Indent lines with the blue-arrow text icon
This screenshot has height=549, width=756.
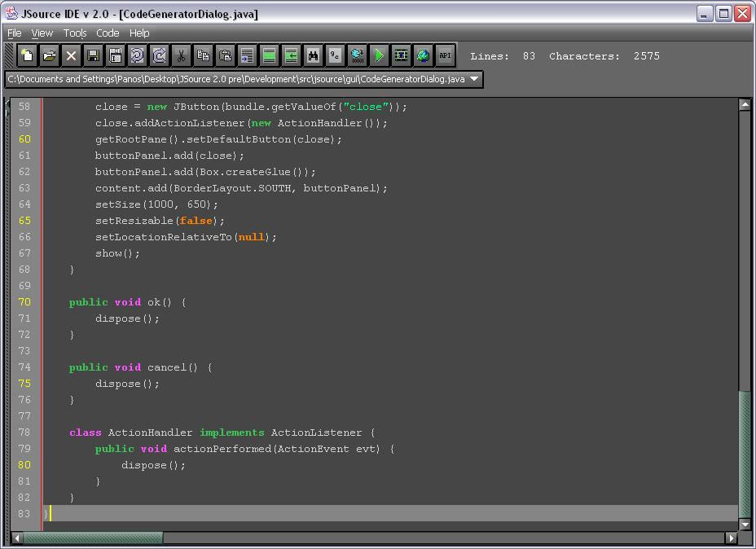[248, 56]
